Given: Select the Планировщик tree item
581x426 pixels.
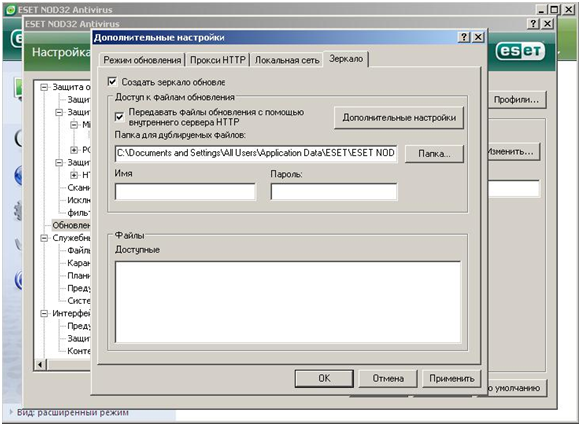Looking at the screenshot, I should (x=79, y=276).
